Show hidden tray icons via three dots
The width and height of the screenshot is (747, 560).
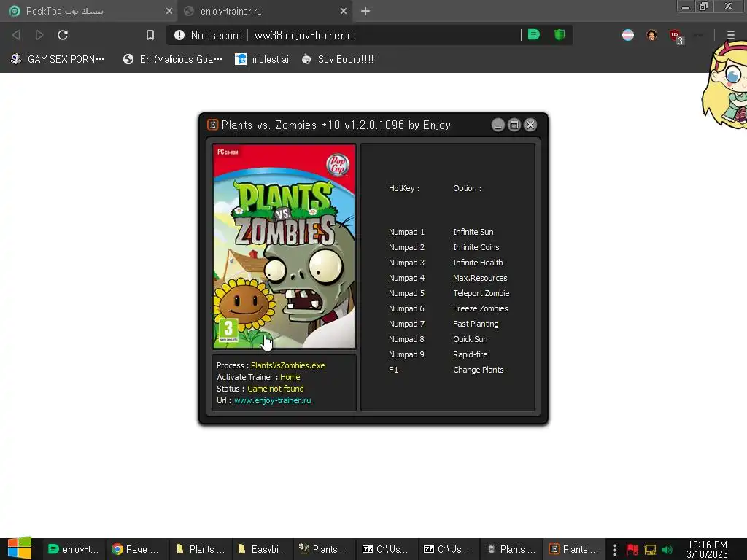(x=614, y=550)
